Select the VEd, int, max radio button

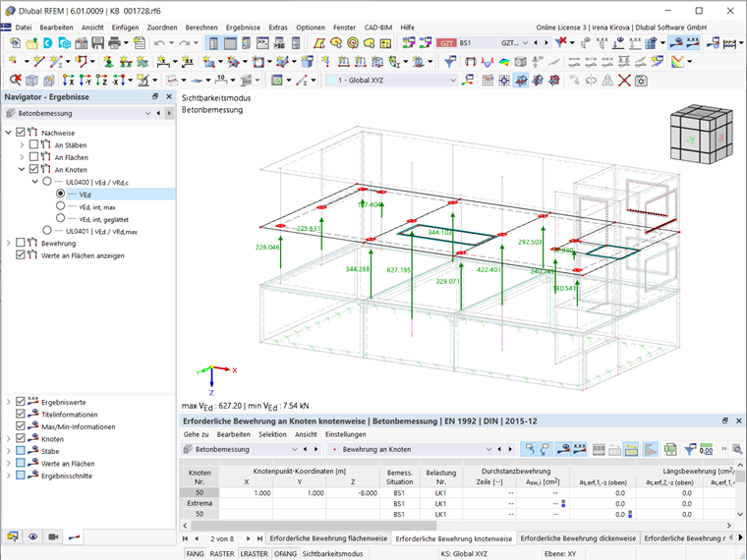tap(60, 206)
